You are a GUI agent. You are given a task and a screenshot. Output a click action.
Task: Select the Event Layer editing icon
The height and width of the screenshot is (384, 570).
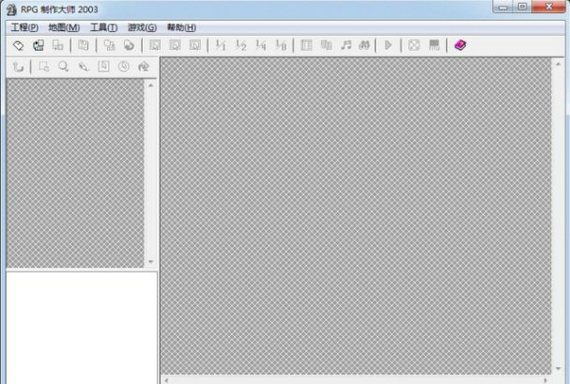pyautogui.click(x=195, y=45)
